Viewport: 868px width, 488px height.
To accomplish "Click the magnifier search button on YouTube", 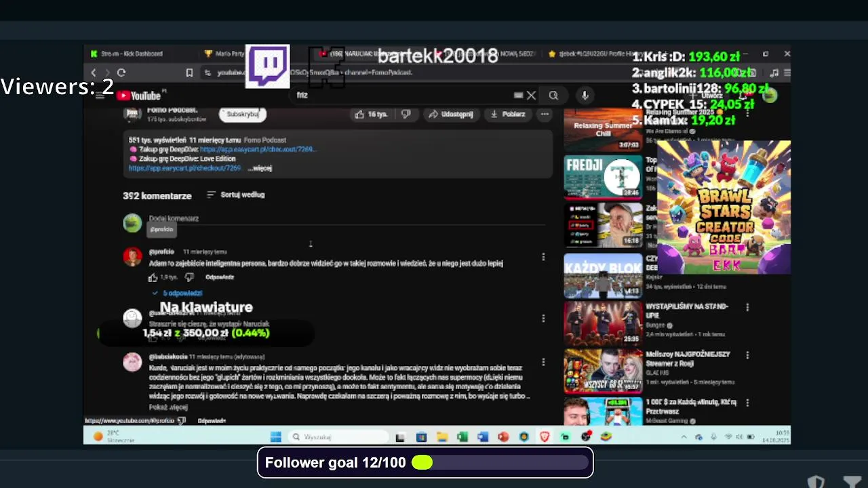I will [x=553, y=96].
